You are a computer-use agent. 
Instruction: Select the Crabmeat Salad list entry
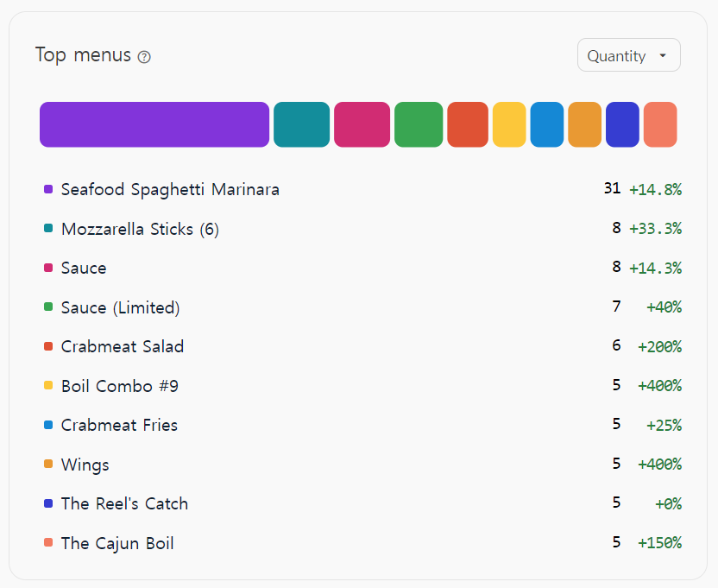tap(362, 346)
